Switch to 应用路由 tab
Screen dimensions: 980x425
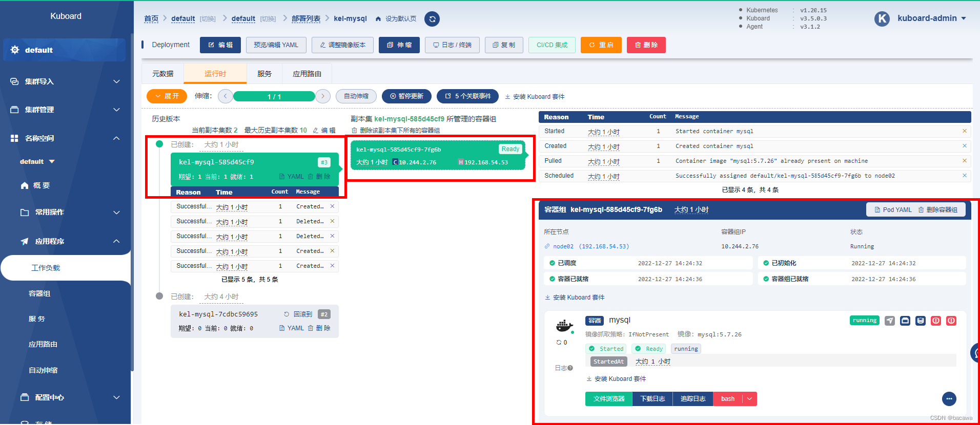click(x=307, y=74)
